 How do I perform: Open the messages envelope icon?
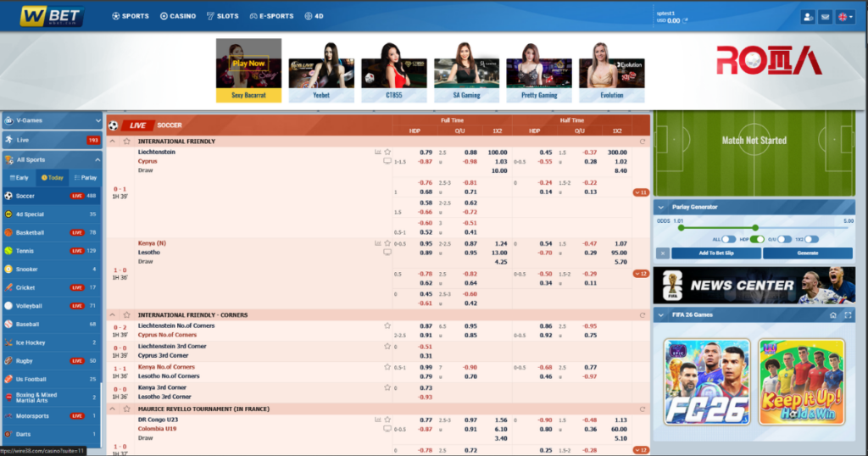click(x=825, y=17)
